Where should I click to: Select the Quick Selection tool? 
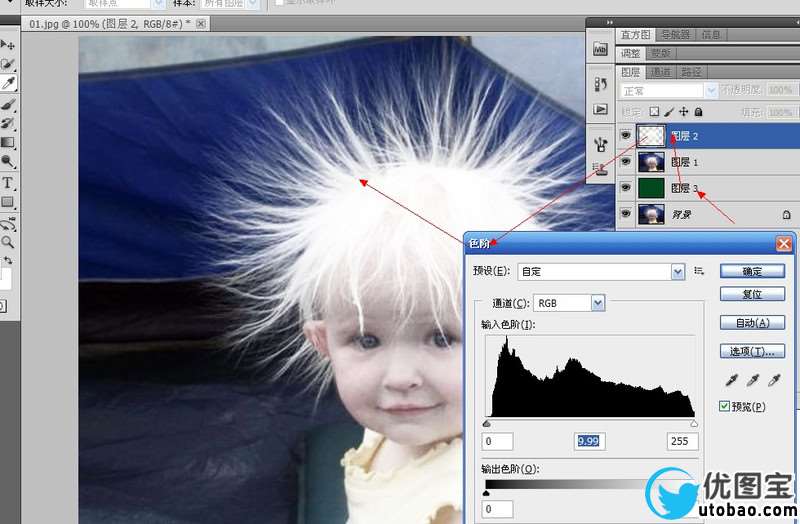(7, 64)
